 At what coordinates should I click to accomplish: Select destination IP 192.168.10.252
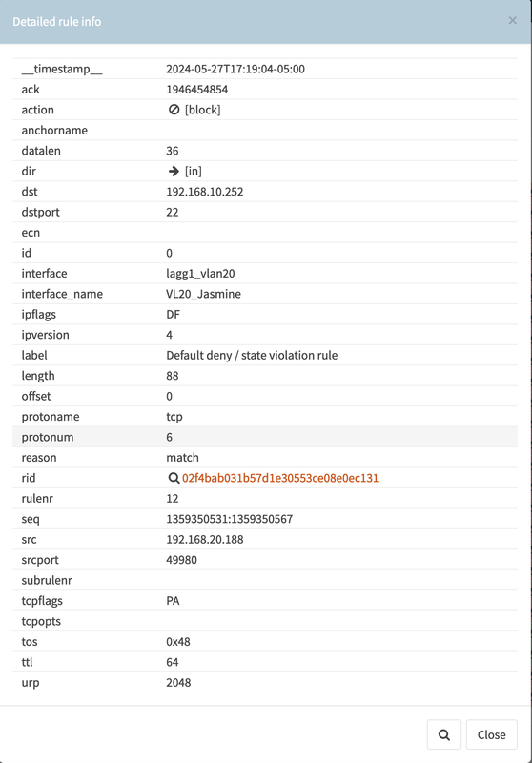[x=205, y=192]
